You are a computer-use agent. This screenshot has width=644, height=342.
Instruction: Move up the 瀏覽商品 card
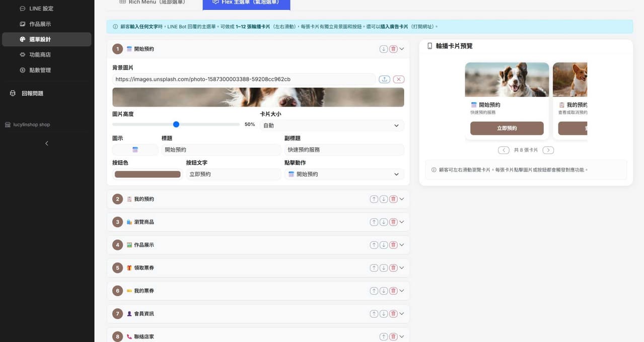(x=374, y=222)
